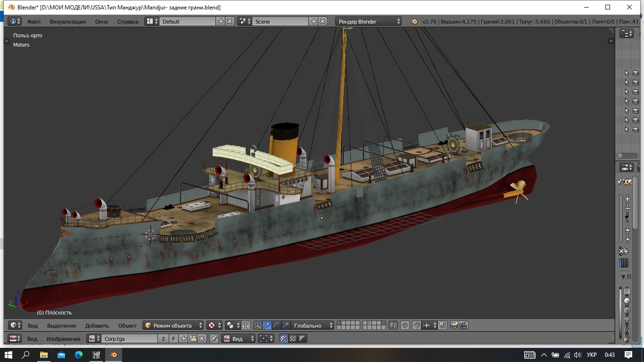The width and height of the screenshot is (644, 362).
Task: Click the OpenGL render image camera icon
Action: point(454,325)
